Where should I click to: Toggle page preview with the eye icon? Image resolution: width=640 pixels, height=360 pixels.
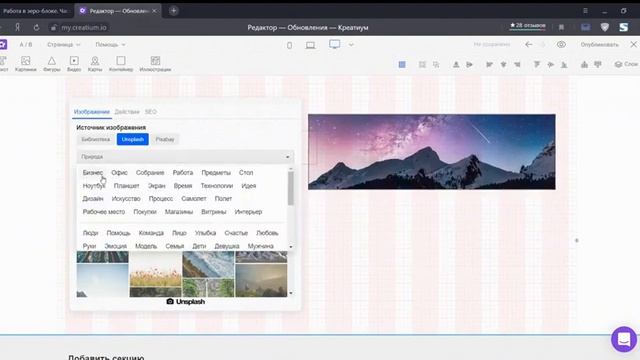[x=561, y=44]
